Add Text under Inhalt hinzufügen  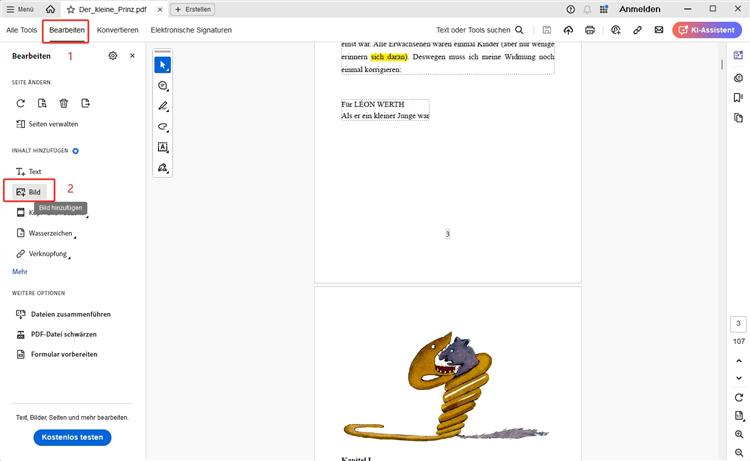tap(29, 171)
